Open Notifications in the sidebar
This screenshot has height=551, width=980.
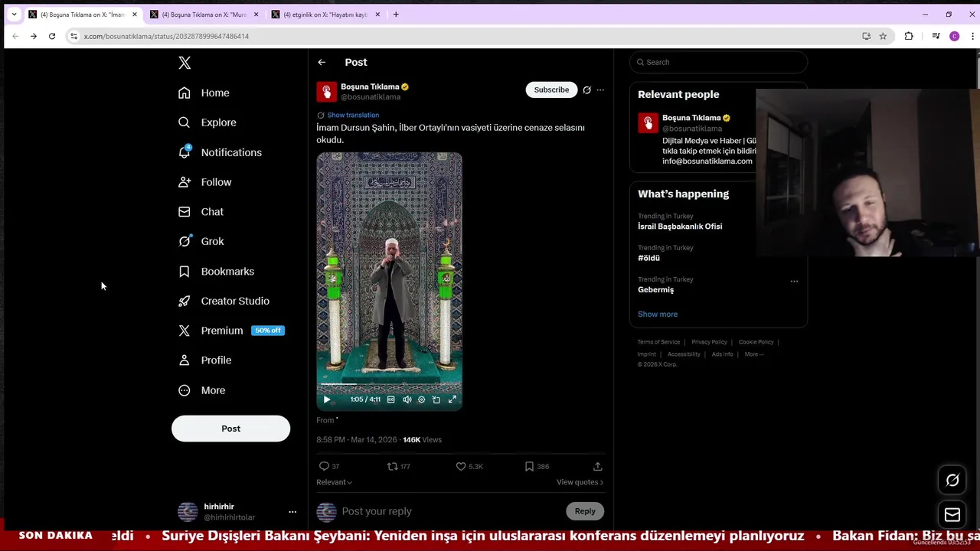point(220,152)
